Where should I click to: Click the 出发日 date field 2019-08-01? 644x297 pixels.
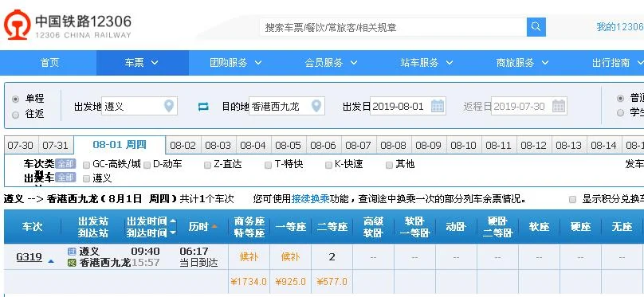[408, 106]
